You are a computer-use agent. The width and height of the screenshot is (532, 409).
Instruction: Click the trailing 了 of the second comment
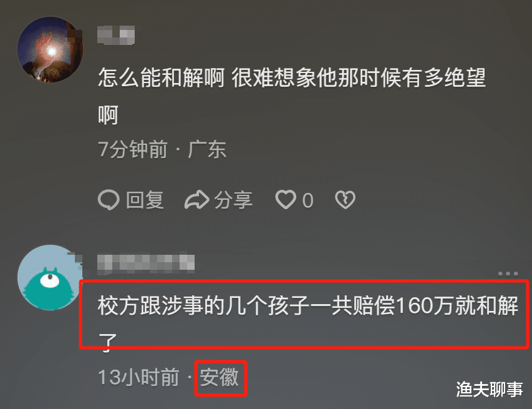click(x=107, y=342)
